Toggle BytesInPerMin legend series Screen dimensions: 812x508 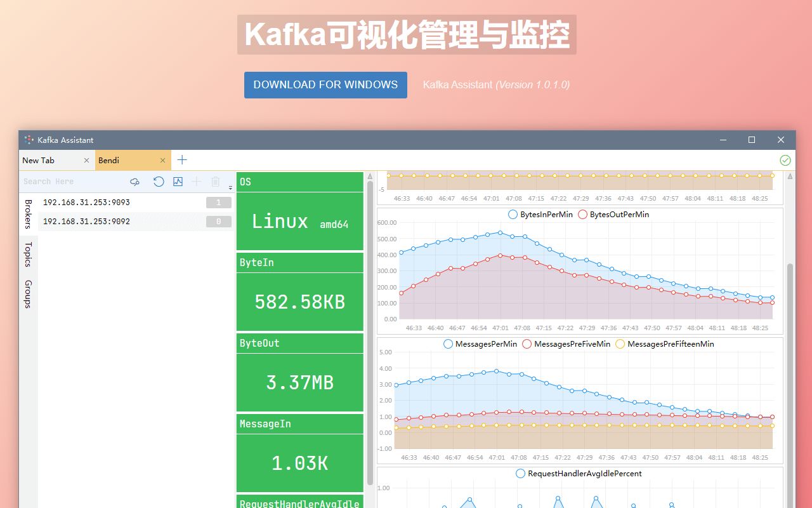pyautogui.click(x=540, y=215)
